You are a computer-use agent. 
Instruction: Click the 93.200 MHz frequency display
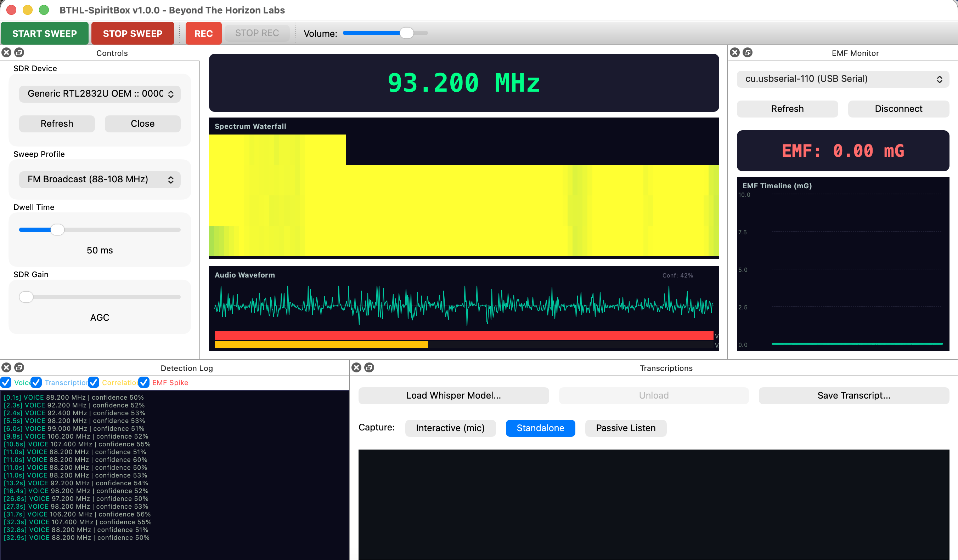[464, 83]
